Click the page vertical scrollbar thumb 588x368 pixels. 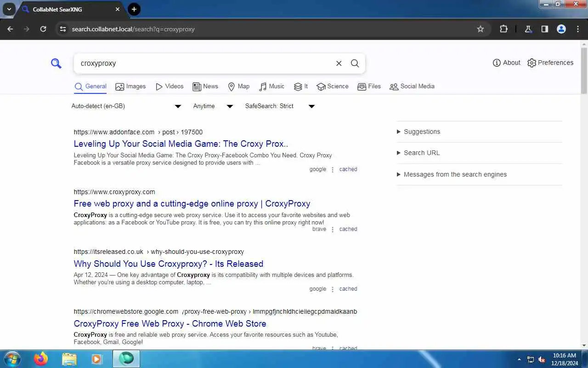584,70
